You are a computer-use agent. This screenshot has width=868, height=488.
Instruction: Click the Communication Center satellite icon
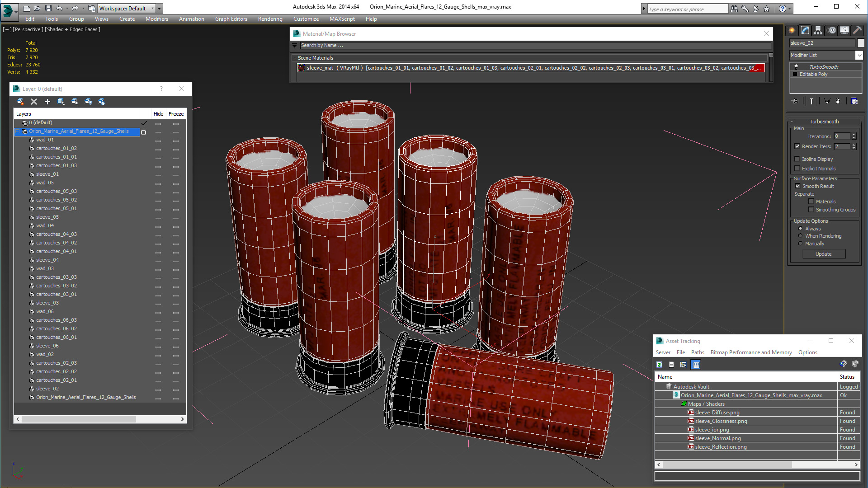click(756, 9)
